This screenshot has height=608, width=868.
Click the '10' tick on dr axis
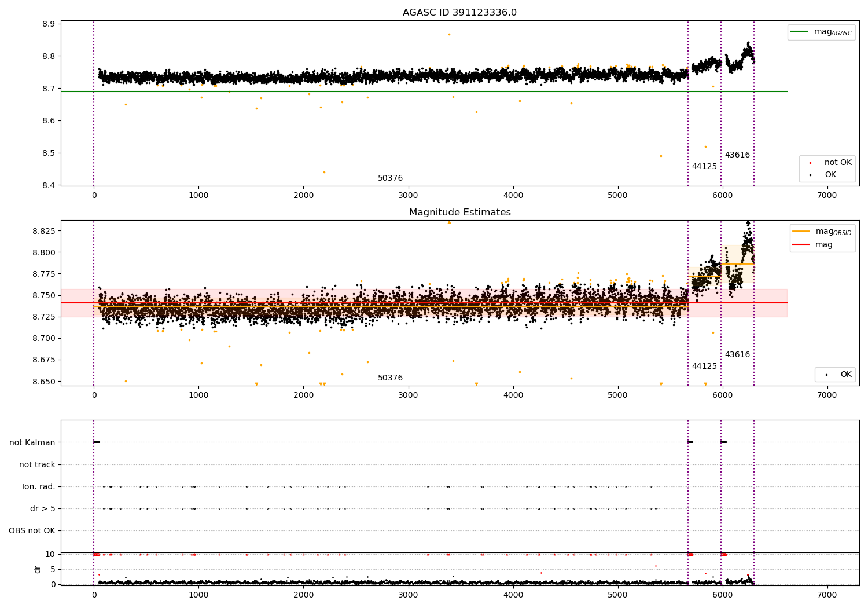click(x=50, y=554)
